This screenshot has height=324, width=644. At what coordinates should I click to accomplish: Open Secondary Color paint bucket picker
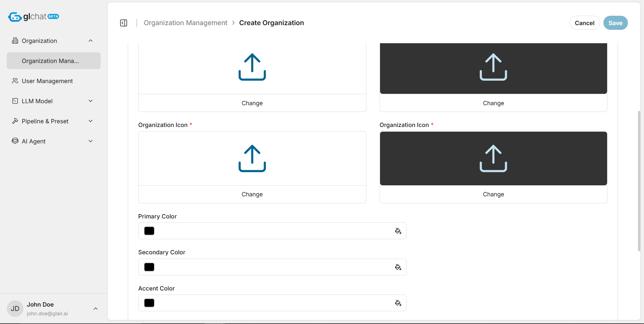398,267
